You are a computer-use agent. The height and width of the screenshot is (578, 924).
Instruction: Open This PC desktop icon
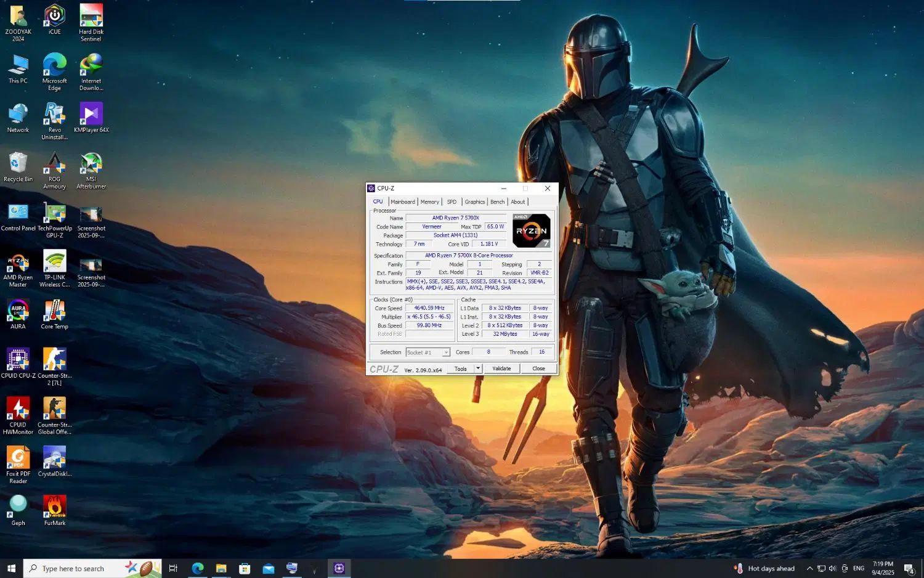18,69
